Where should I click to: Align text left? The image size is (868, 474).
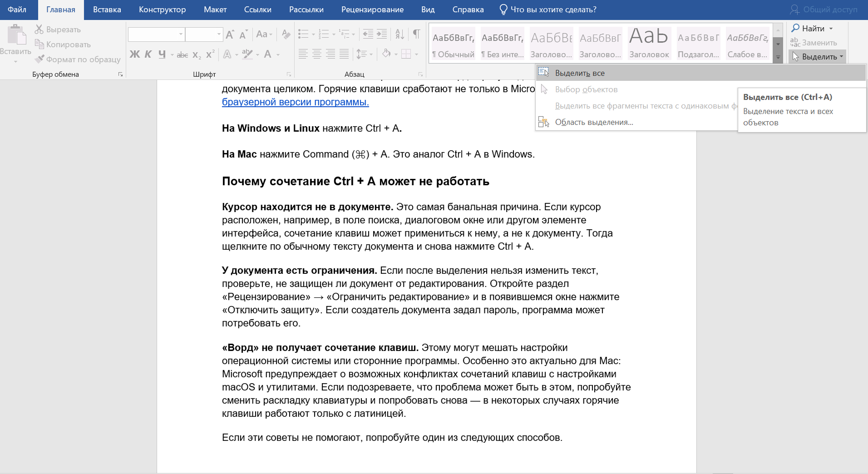click(303, 54)
